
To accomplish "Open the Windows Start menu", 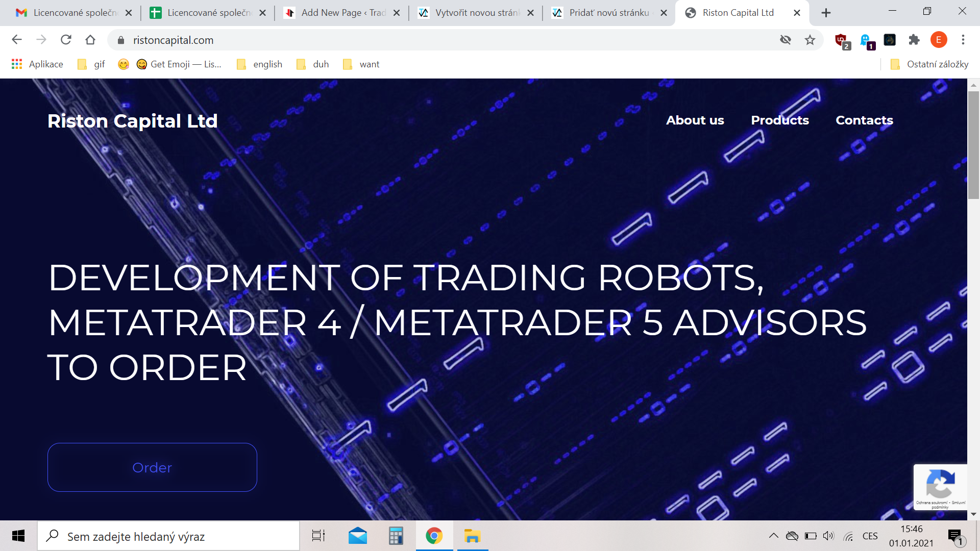I will coord(18,536).
